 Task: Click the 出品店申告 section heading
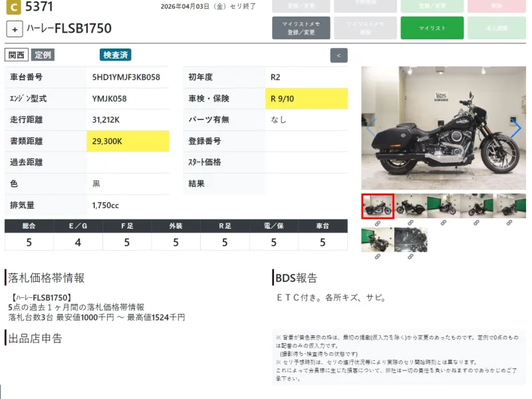coord(35,338)
